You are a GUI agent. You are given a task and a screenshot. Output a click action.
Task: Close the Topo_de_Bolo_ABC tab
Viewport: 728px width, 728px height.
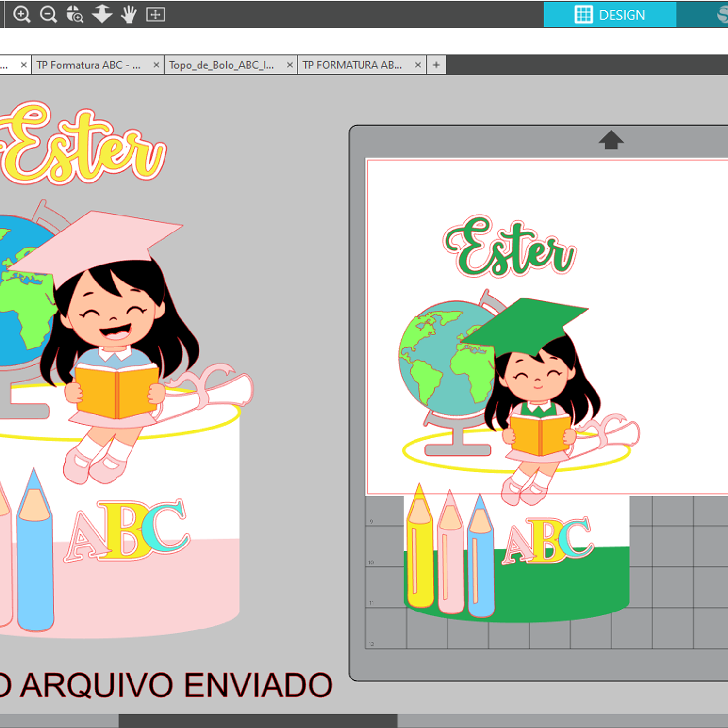tap(290, 65)
